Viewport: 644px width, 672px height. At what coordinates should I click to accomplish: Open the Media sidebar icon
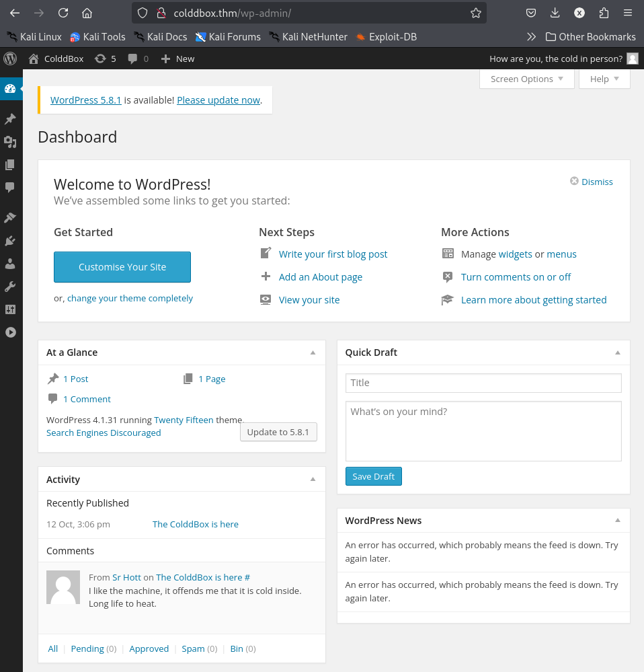click(x=10, y=142)
